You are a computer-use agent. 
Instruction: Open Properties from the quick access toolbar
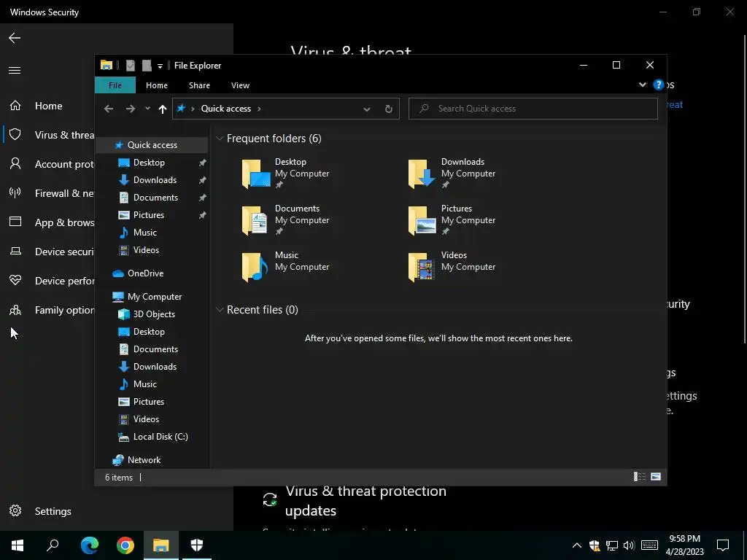point(130,66)
